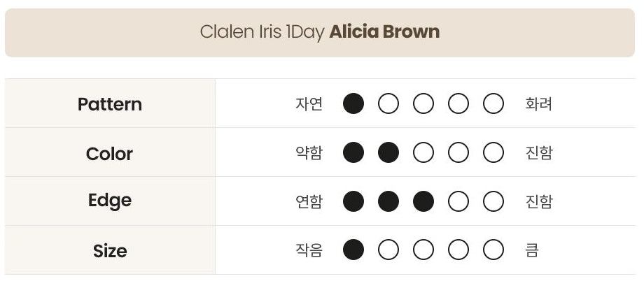Select the last dot in the Edge row
The width and height of the screenshot is (644, 288).
493,202
